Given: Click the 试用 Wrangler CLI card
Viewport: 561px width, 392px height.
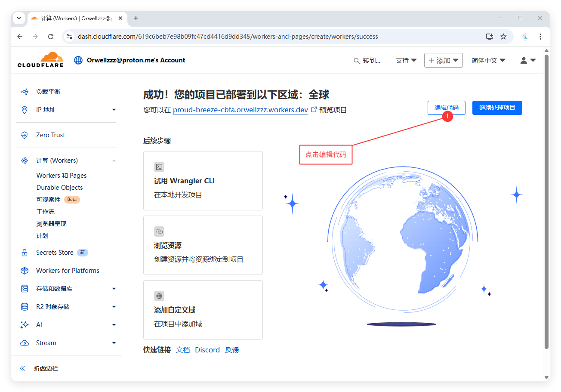Looking at the screenshot, I should pos(203,181).
